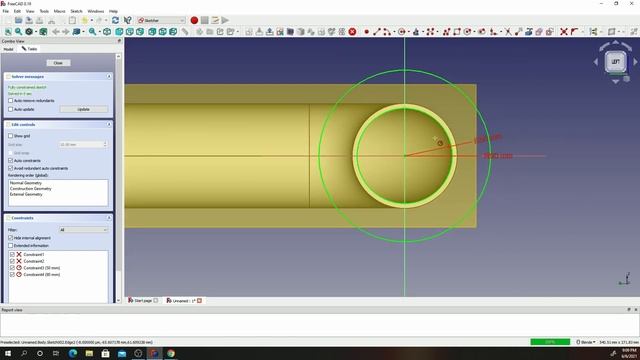Uncheck the Constraint1 checkbox
640x360 pixels.
pyautogui.click(x=12, y=254)
